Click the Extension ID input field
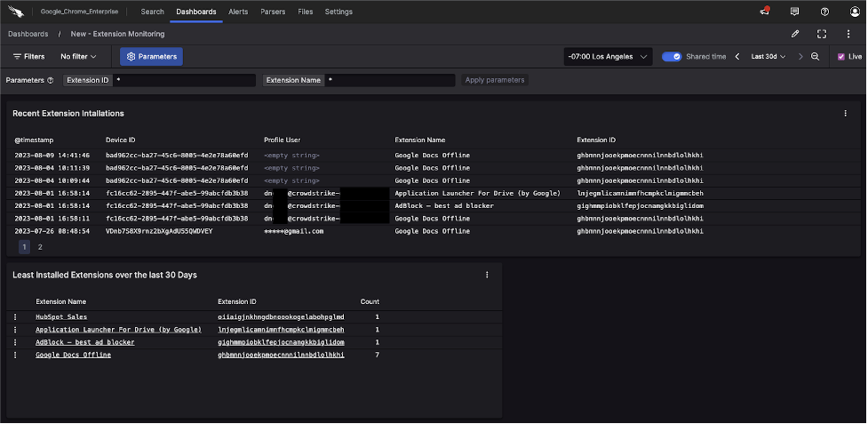This screenshot has height=424, width=868. (184, 80)
